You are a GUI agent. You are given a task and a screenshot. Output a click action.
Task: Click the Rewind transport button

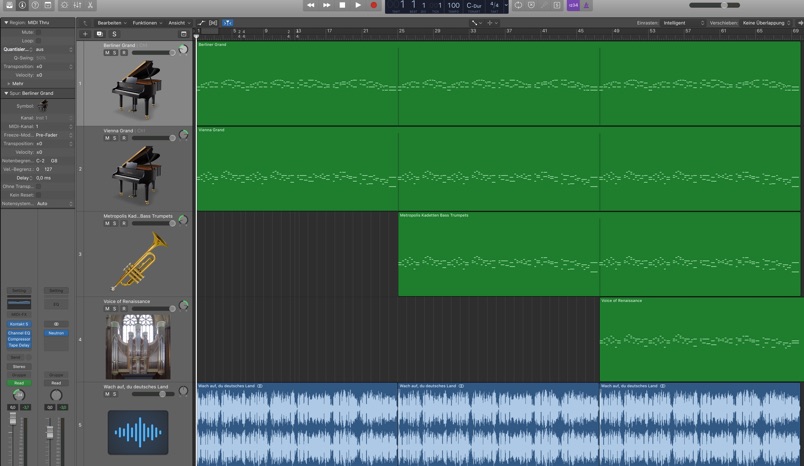(310, 5)
